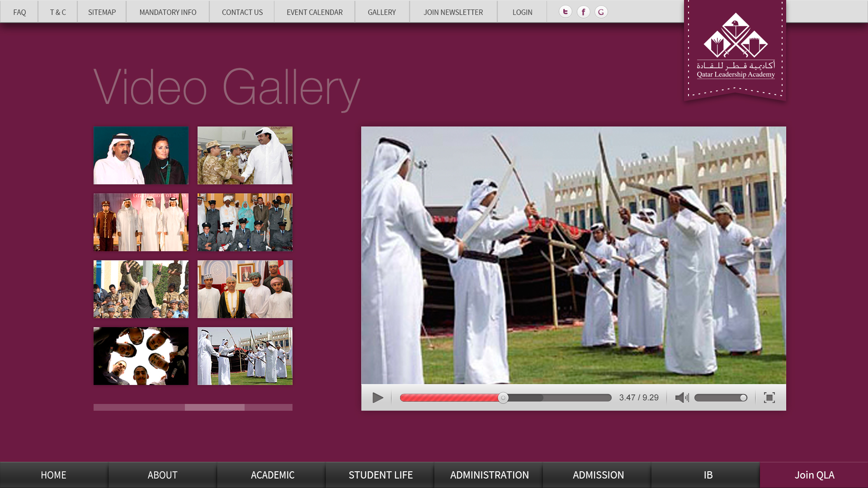Viewport: 868px width, 488px height.
Task: Open the ADMISSION bottom tab
Action: [598, 475]
